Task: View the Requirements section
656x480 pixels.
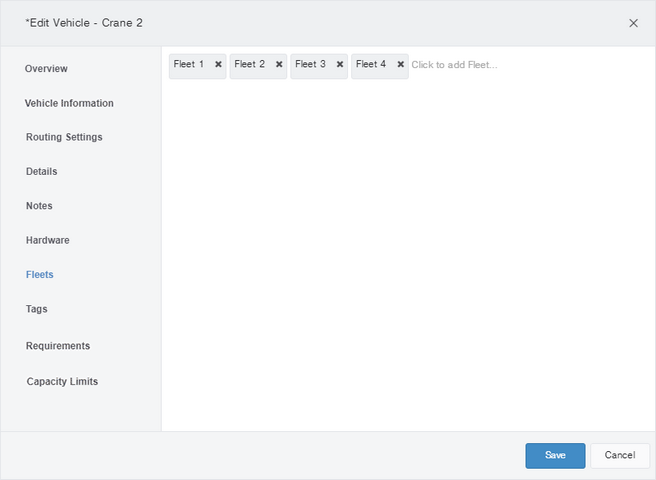Action: [x=58, y=346]
